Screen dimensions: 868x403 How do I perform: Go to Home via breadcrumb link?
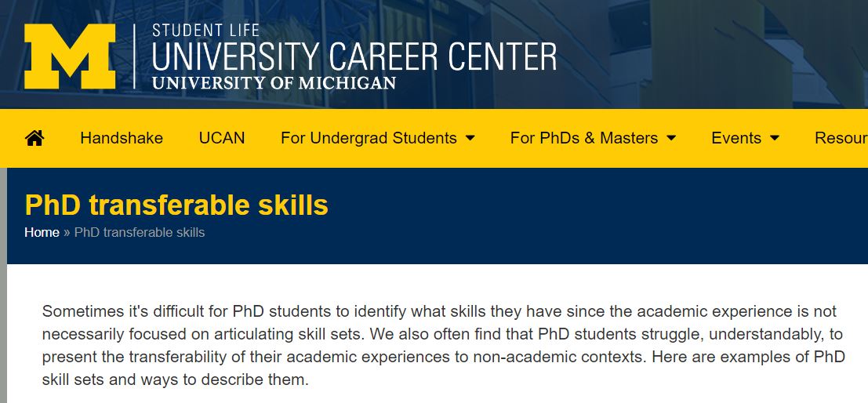click(42, 232)
